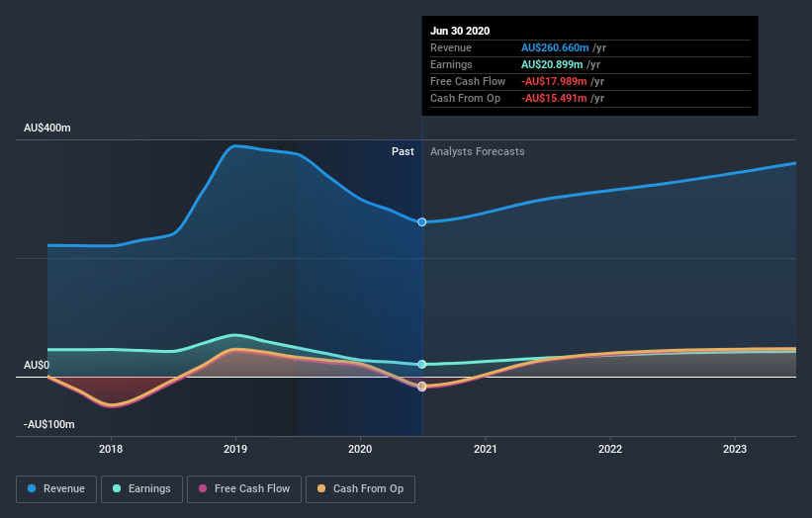Screen dimensions: 812x518
Task: Click the 2019 x-axis label
Action: coord(235,449)
